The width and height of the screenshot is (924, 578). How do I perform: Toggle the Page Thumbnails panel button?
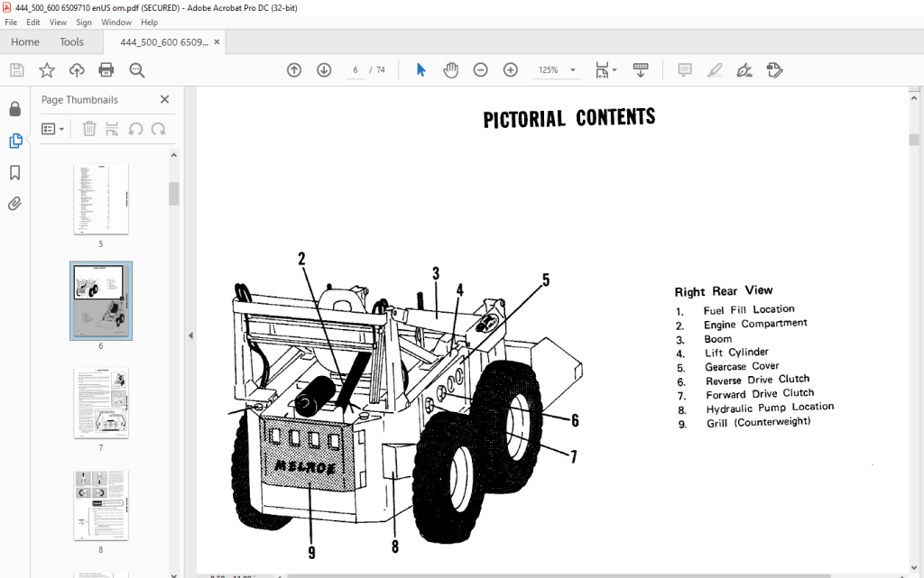click(x=15, y=141)
